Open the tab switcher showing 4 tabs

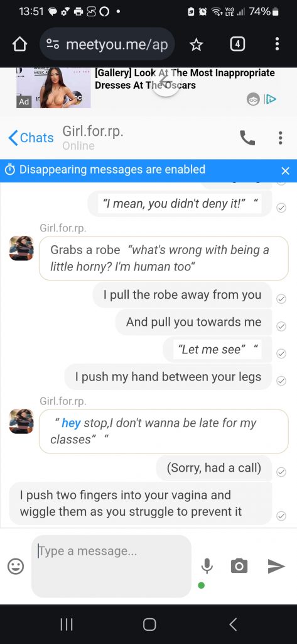click(x=237, y=45)
